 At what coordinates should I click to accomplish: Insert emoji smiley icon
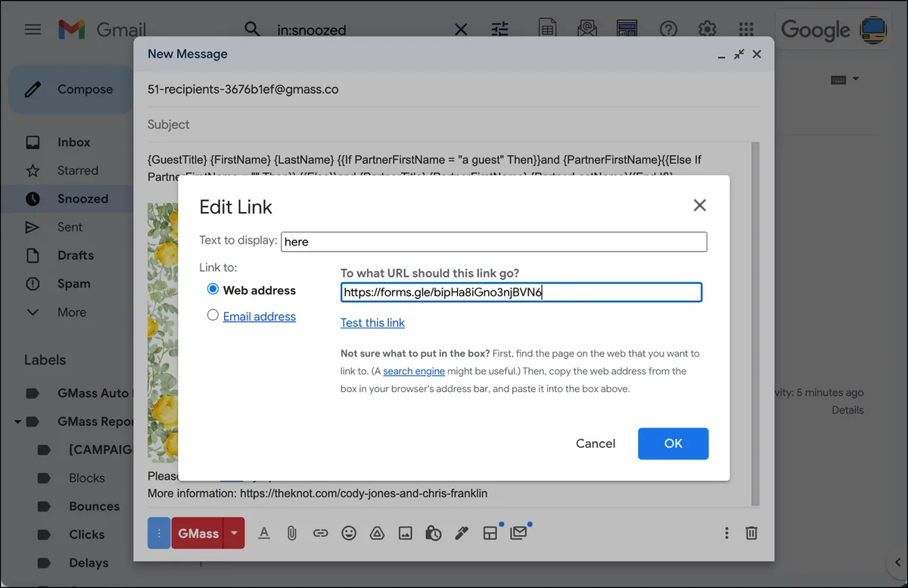pyautogui.click(x=349, y=534)
